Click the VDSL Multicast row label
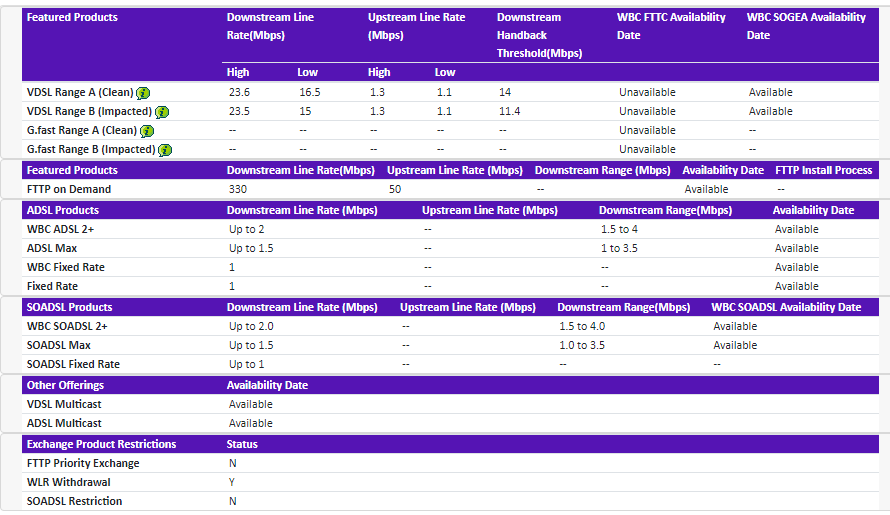The width and height of the screenshot is (890, 515). tap(64, 404)
